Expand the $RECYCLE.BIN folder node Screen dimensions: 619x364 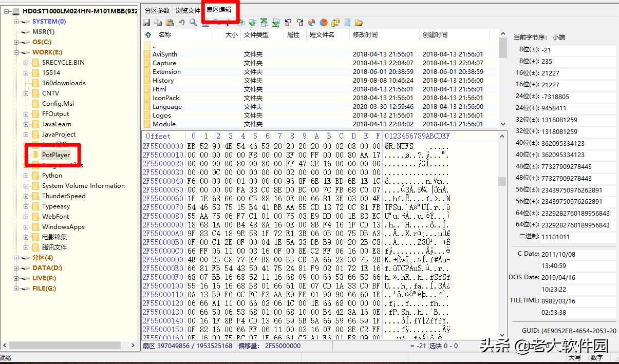[x=26, y=63]
